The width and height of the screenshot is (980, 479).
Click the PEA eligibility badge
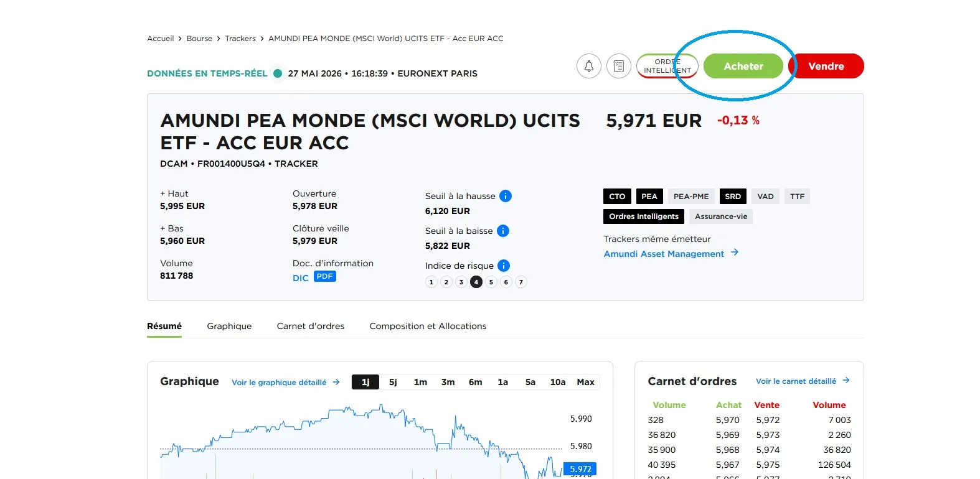tap(649, 197)
